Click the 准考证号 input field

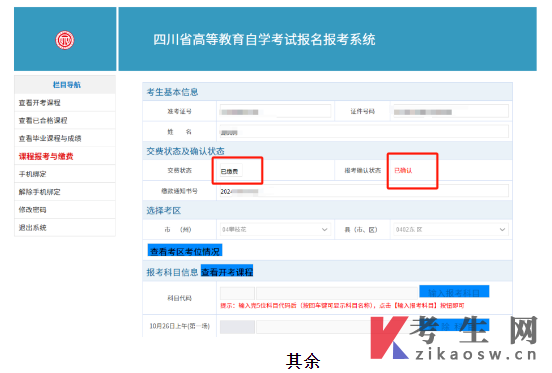[x=275, y=112]
